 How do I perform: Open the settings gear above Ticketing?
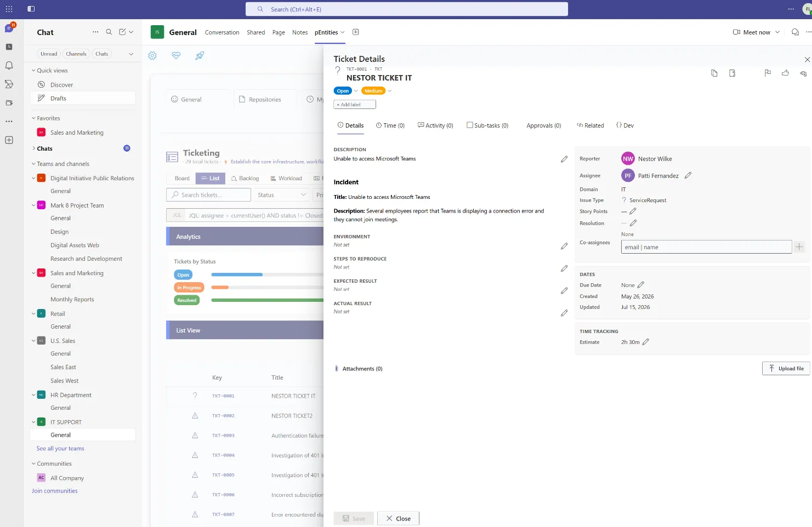[x=152, y=55]
